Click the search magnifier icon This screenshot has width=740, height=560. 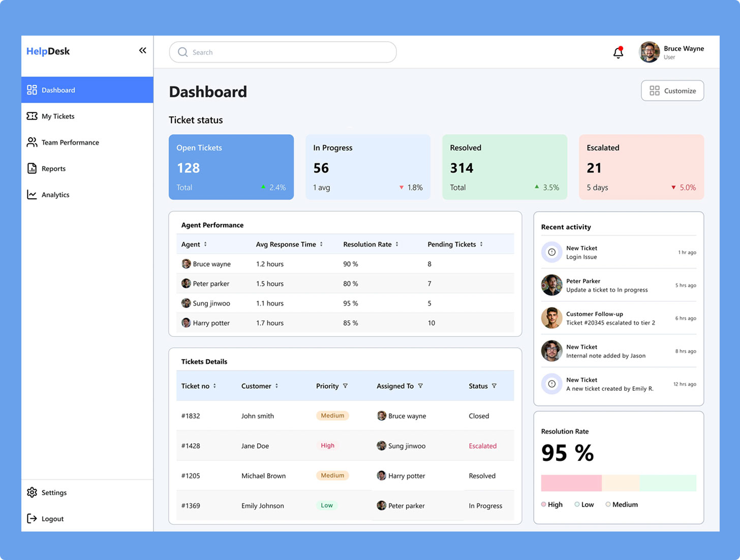(182, 52)
